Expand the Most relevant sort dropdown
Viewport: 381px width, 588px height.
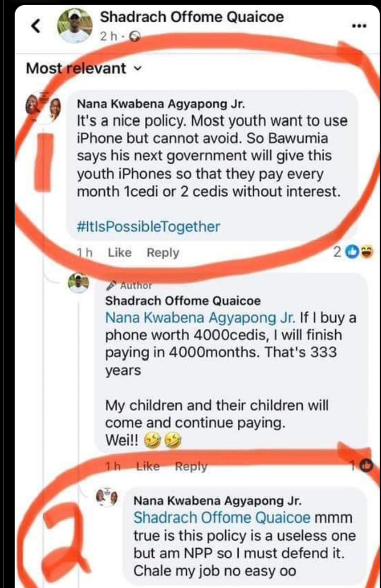pos(83,68)
